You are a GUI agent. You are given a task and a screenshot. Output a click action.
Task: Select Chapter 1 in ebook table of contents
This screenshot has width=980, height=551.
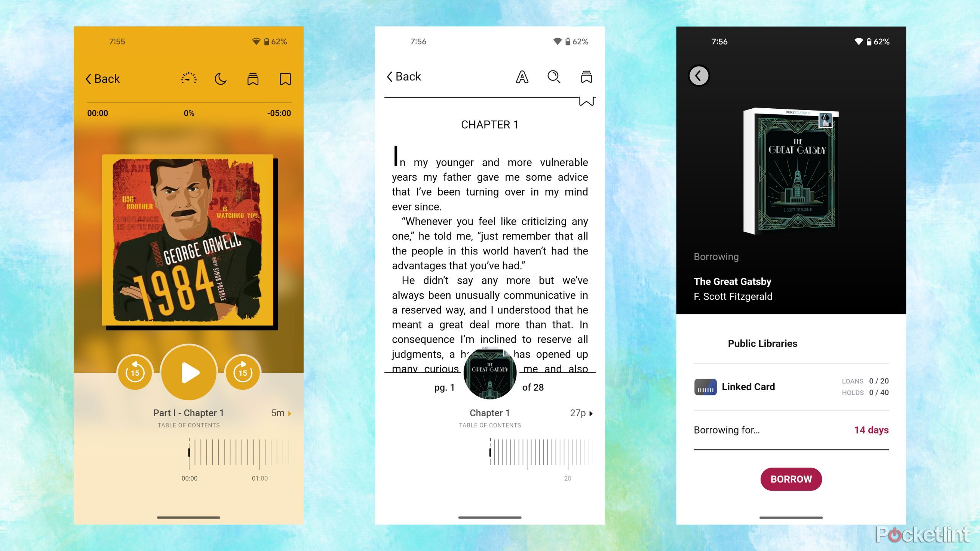click(489, 412)
